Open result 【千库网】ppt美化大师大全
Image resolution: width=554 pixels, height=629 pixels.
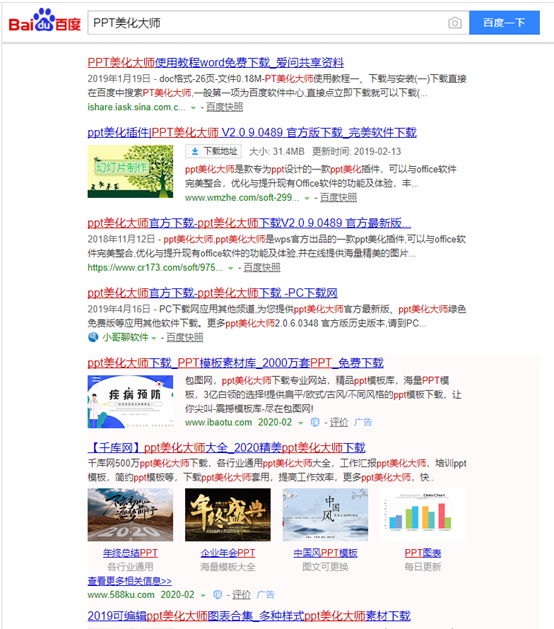coord(226,448)
